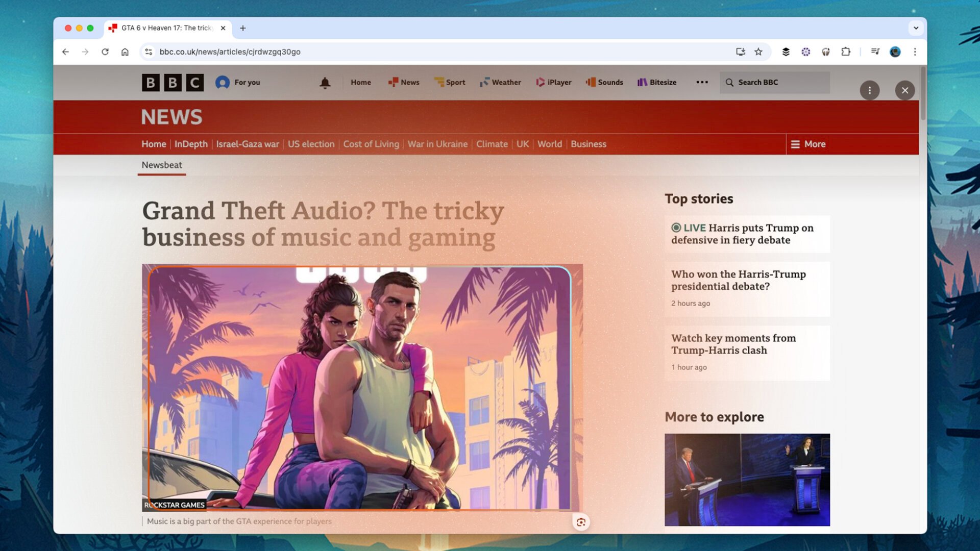Click the BBC News notification bell icon
Image resolution: width=980 pixels, height=551 pixels.
(325, 82)
